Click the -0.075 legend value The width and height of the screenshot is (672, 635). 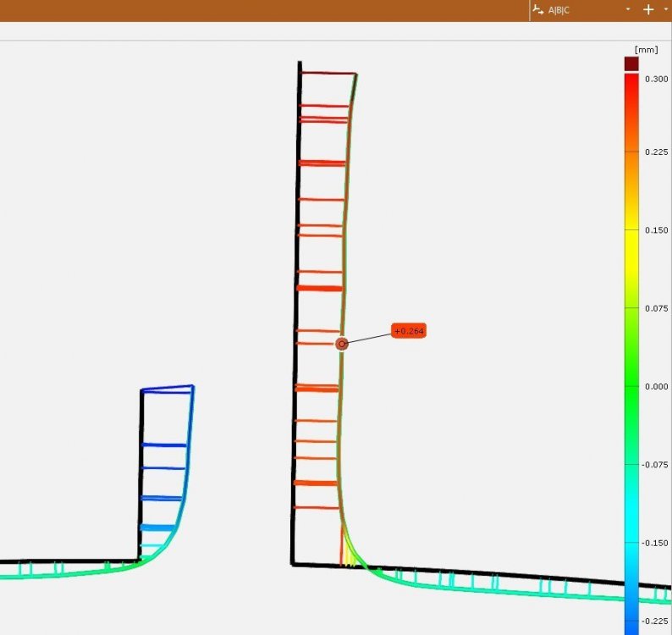656,465
